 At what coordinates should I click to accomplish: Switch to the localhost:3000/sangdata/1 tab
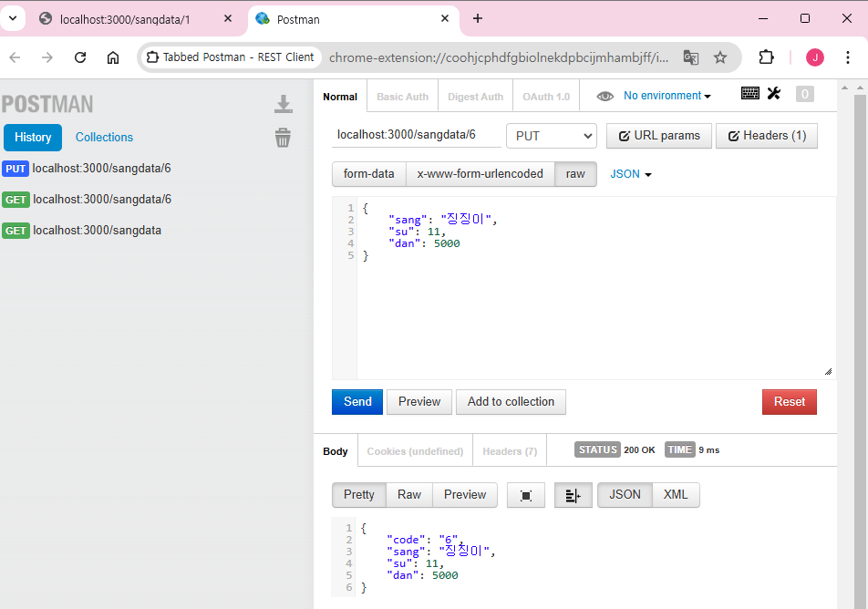(x=125, y=19)
